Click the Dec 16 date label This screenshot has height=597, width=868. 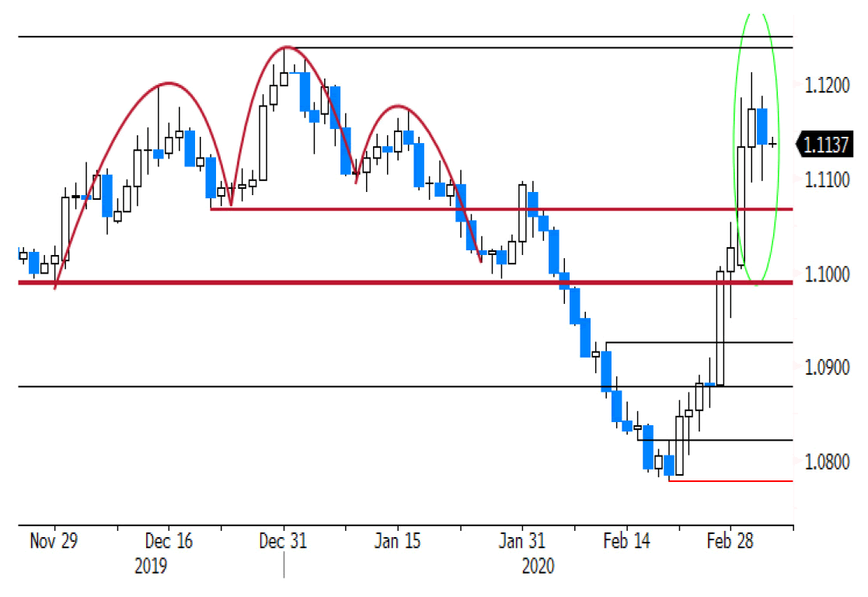(169, 540)
